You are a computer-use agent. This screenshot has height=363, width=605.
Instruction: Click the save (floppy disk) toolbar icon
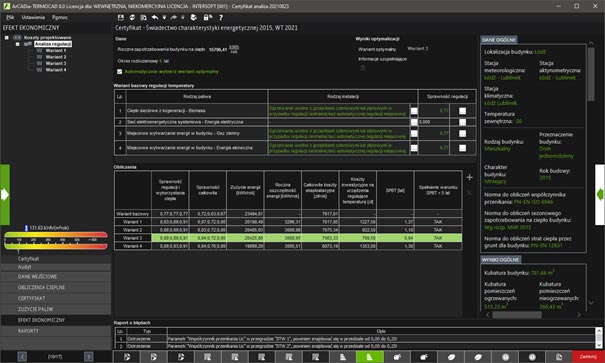click(121, 17)
